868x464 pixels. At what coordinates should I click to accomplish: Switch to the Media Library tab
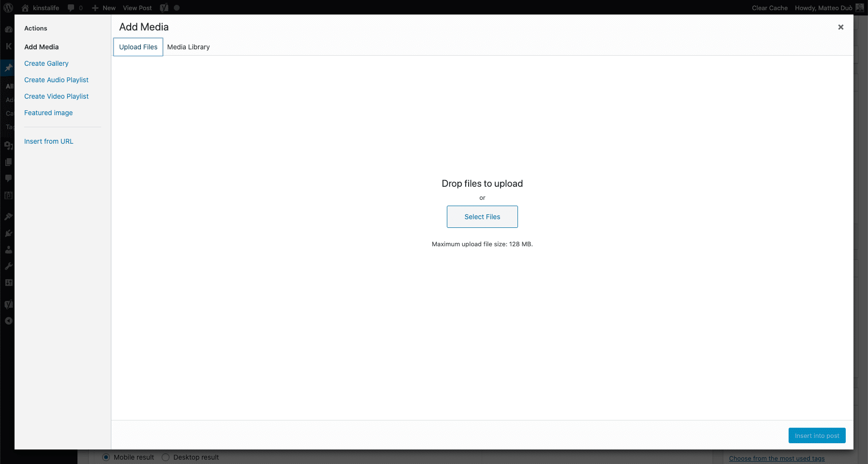pos(188,47)
